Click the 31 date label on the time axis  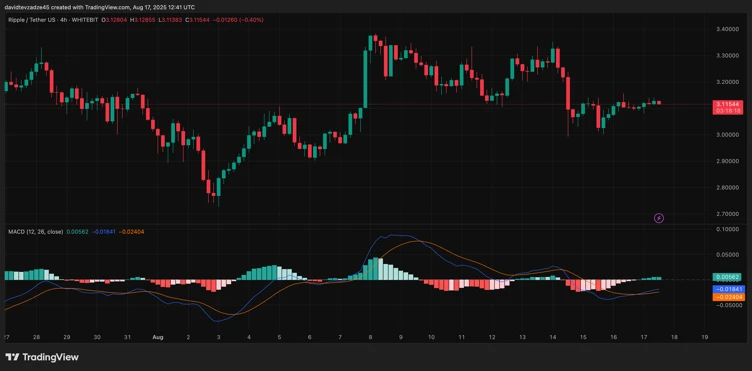click(127, 337)
